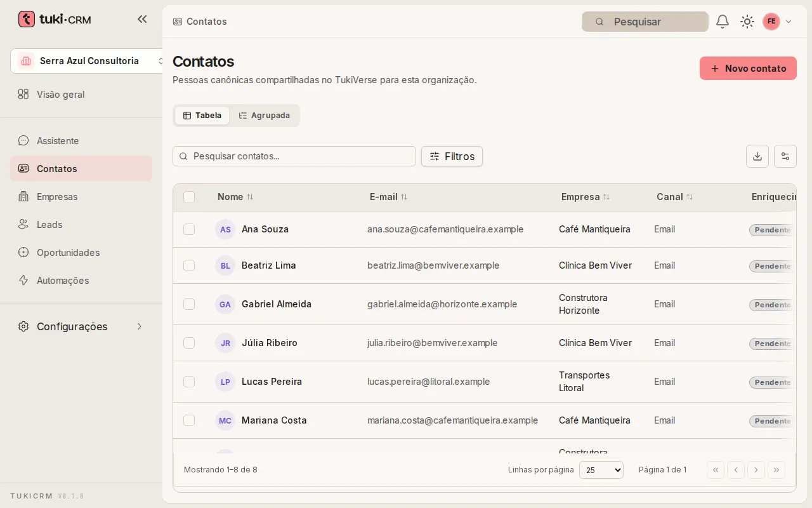Screen dimensions: 812x508
Task: Open Ana Souza contact name
Action: point(265,229)
